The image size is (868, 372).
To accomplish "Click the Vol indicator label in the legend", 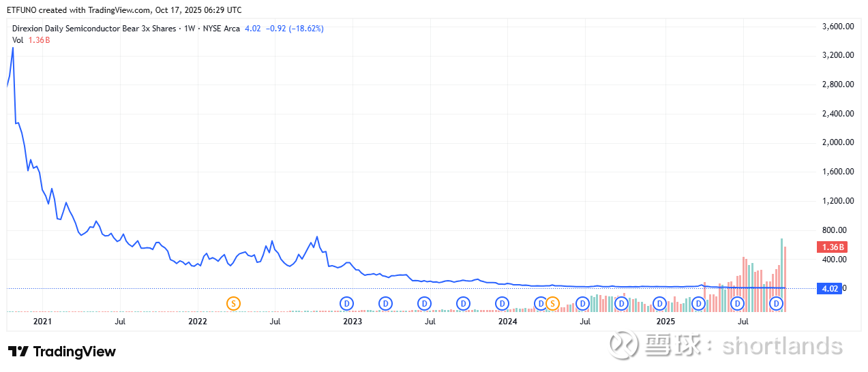I will click(18, 40).
